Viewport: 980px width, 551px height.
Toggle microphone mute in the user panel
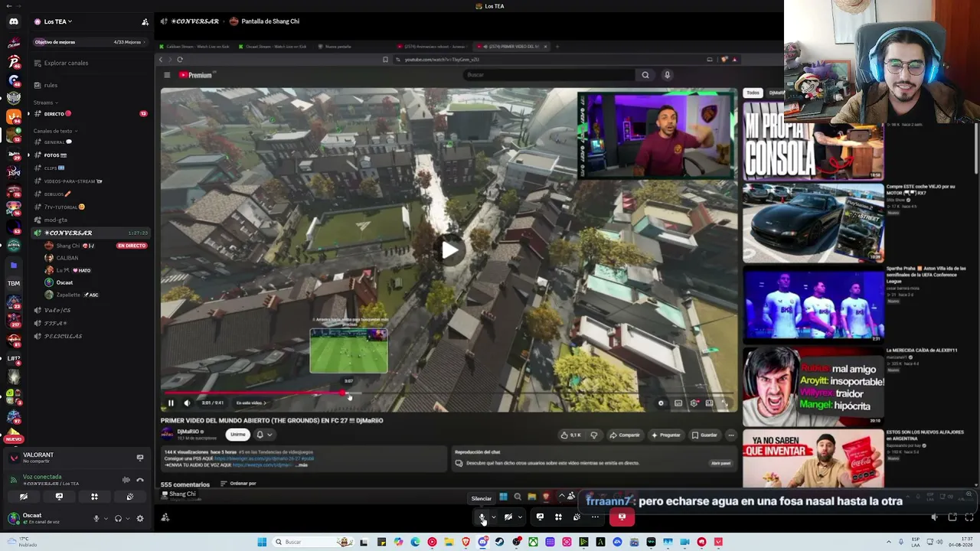tap(96, 518)
